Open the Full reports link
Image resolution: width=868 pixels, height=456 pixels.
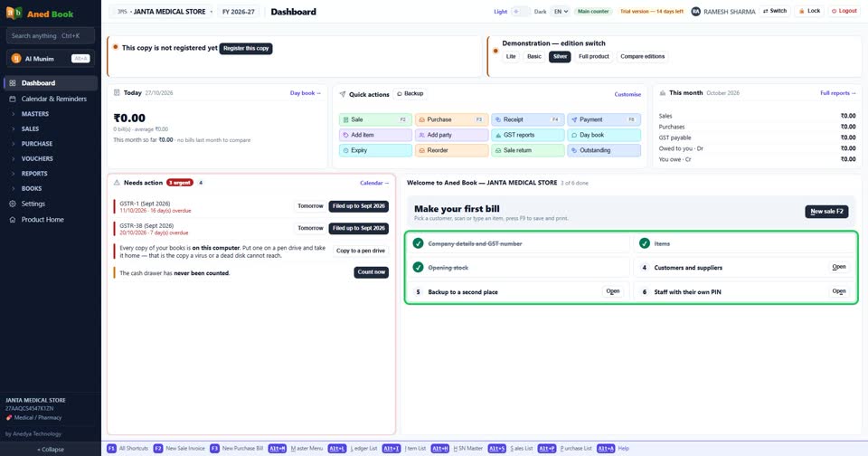pyautogui.click(x=837, y=93)
